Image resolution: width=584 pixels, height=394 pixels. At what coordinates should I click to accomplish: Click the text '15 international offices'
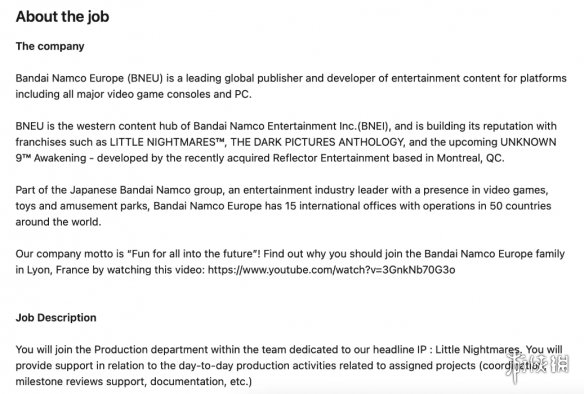point(341,206)
